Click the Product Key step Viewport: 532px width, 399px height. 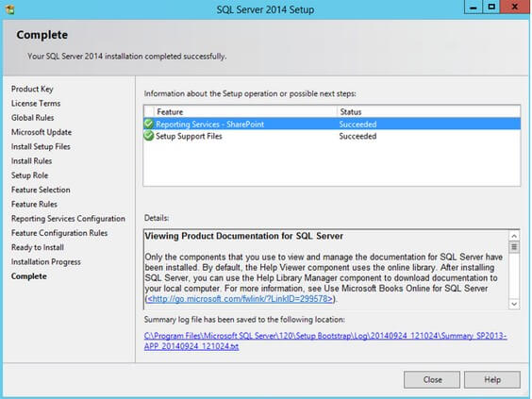[32, 89]
